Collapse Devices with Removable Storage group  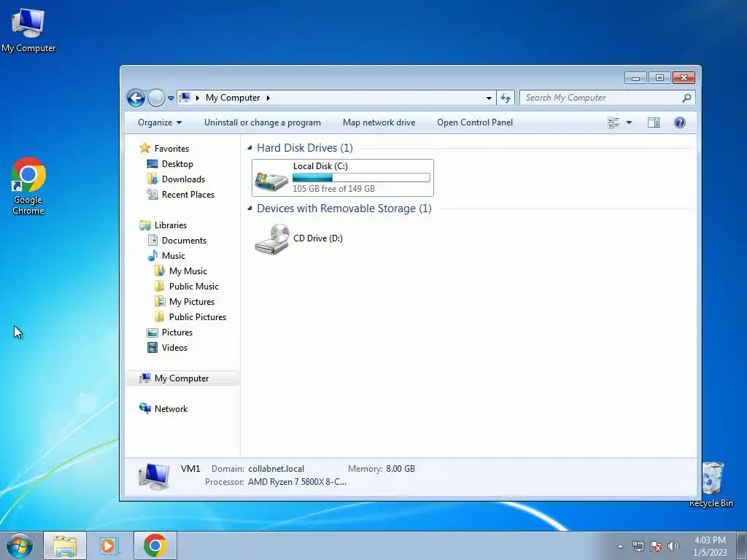[249, 209]
